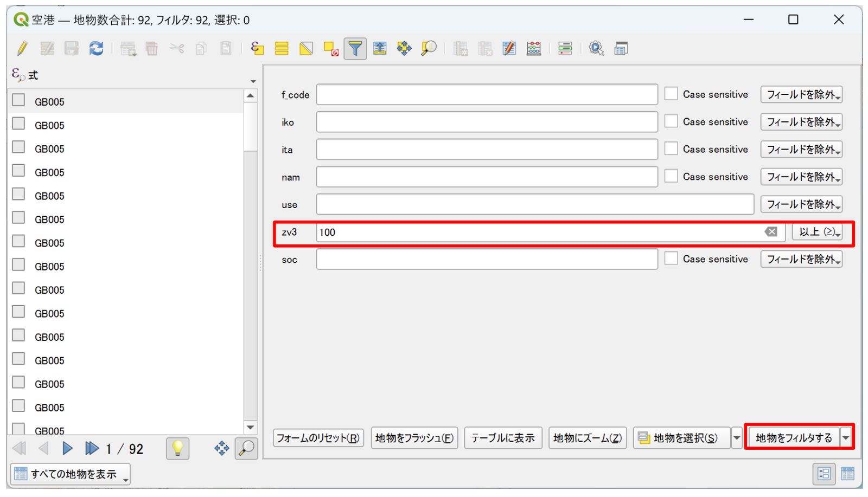Viewport: 868px width, 497px height.
Task: Switch to table view icon
Action: [x=847, y=474]
